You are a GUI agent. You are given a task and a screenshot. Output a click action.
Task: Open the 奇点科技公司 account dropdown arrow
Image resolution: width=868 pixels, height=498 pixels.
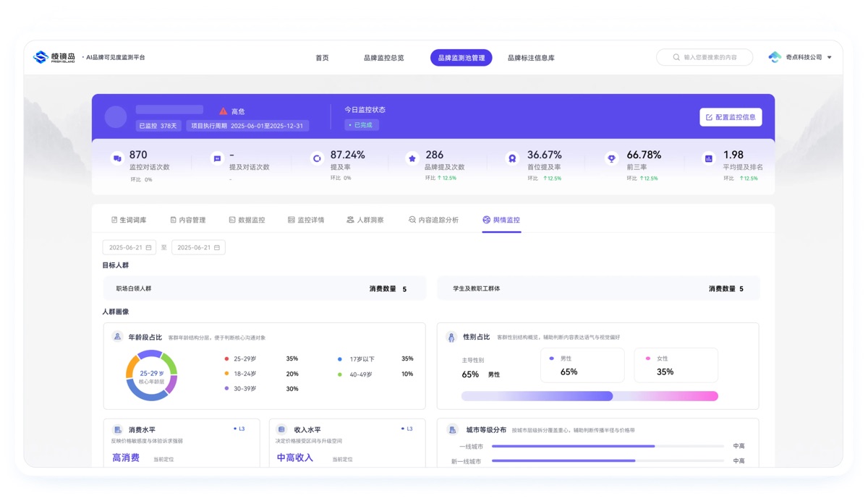click(830, 57)
